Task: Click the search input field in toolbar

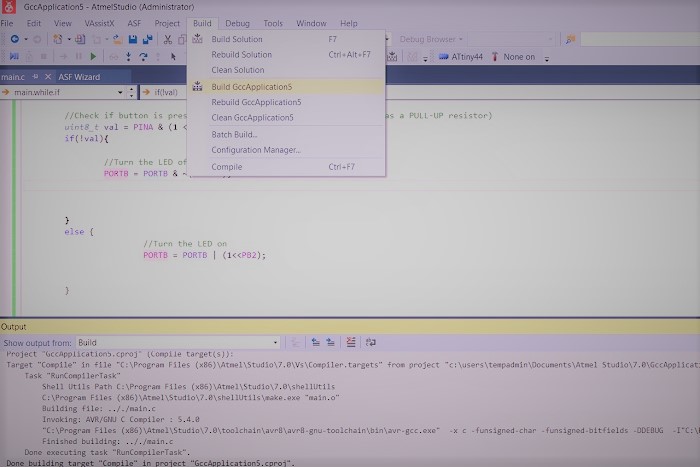Action: click(x=640, y=39)
